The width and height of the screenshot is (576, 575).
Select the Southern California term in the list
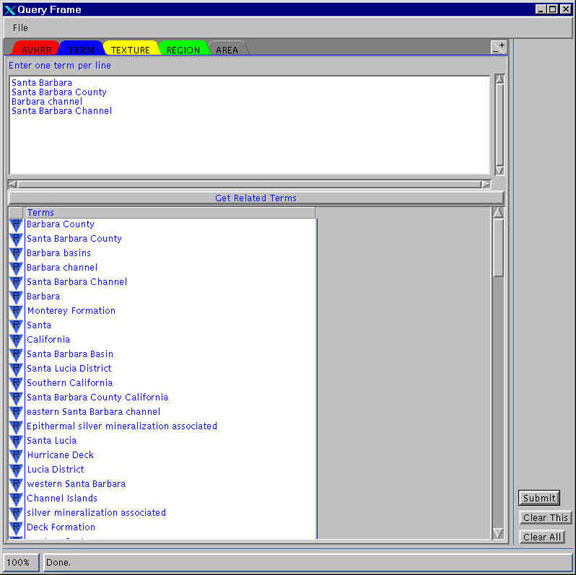[x=69, y=382]
